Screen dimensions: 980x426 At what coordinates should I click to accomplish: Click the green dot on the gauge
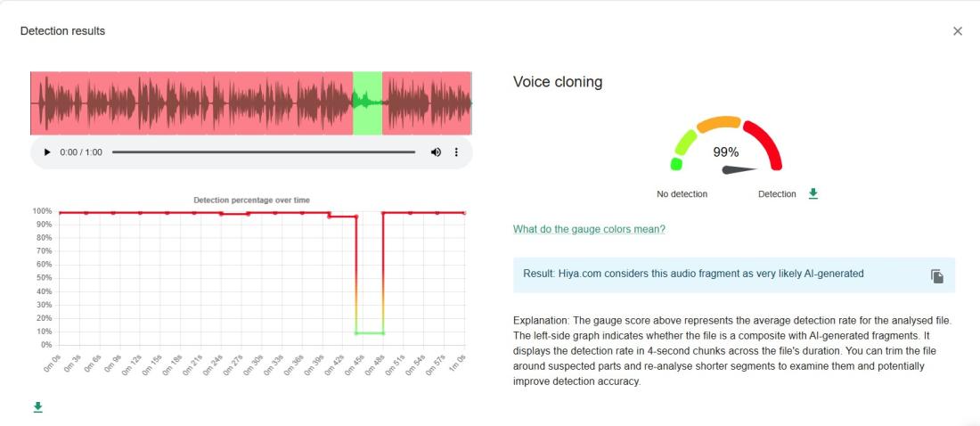[675, 164]
